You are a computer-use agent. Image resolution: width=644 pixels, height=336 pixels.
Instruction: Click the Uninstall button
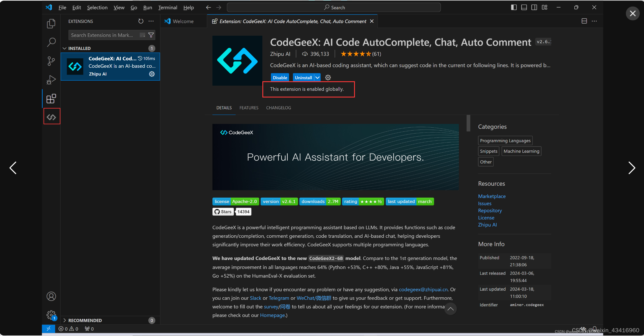click(x=303, y=77)
